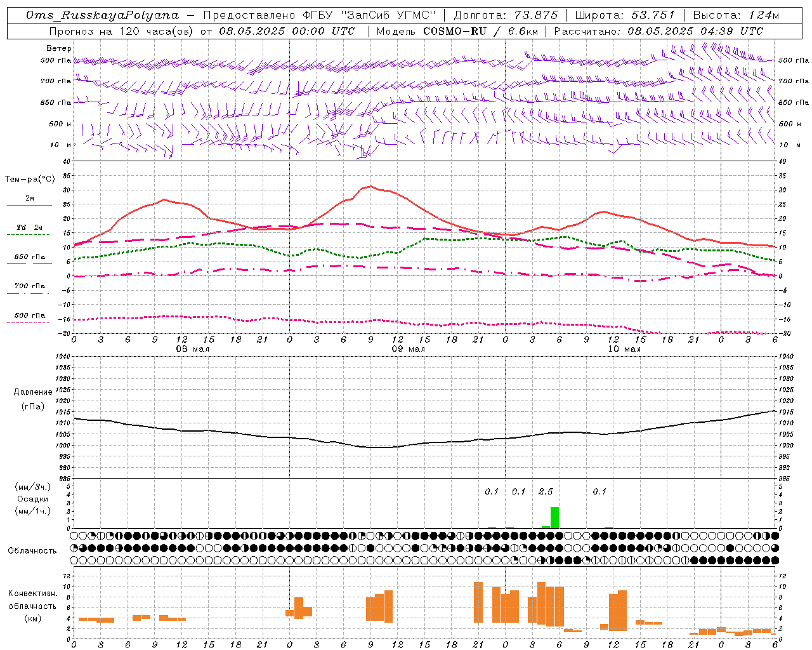Click the 'Осадки' precipitation label

coord(33,499)
